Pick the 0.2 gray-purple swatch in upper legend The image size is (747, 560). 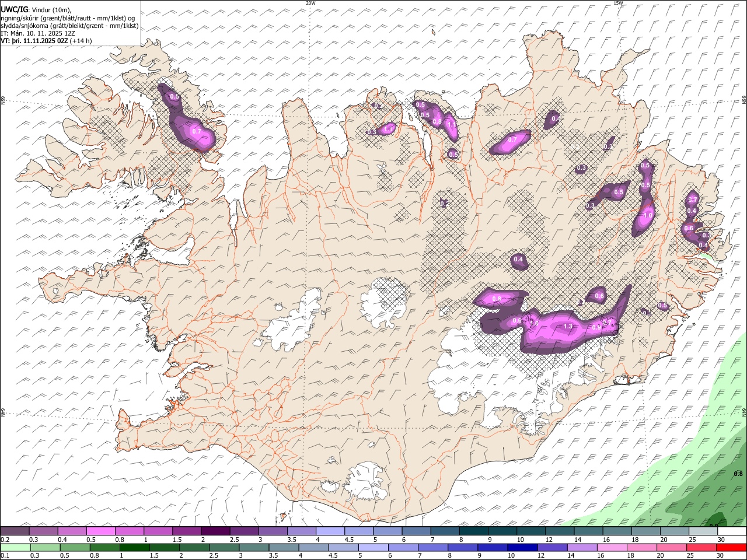pos(15,531)
